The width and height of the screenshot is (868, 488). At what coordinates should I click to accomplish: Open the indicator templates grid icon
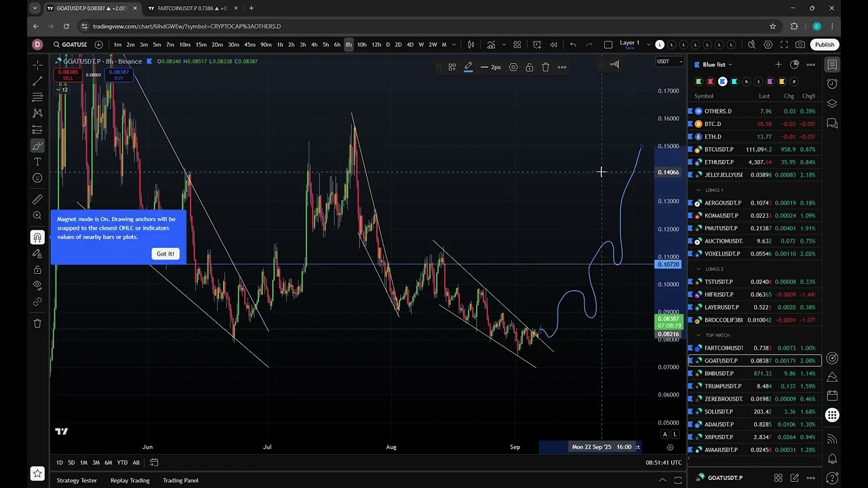click(517, 45)
